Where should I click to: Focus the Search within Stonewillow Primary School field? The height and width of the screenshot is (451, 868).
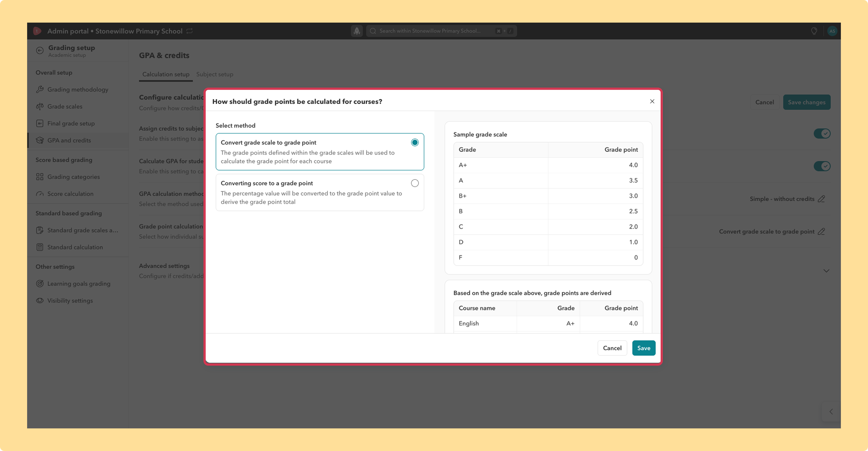coord(441,31)
